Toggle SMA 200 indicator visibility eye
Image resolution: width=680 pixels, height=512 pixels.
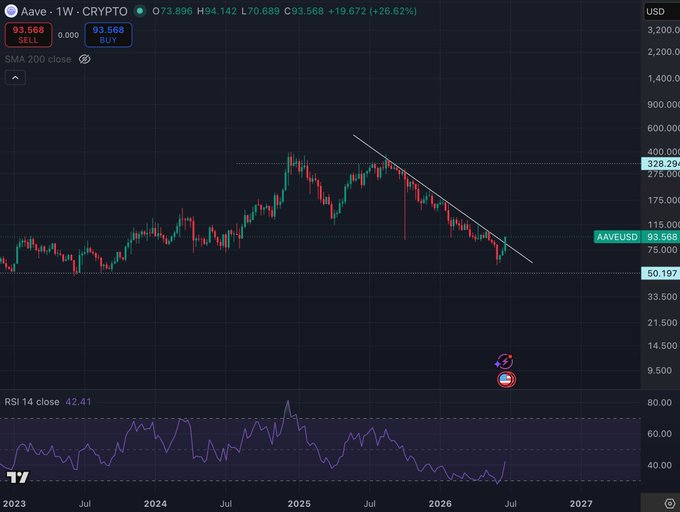pyautogui.click(x=85, y=59)
